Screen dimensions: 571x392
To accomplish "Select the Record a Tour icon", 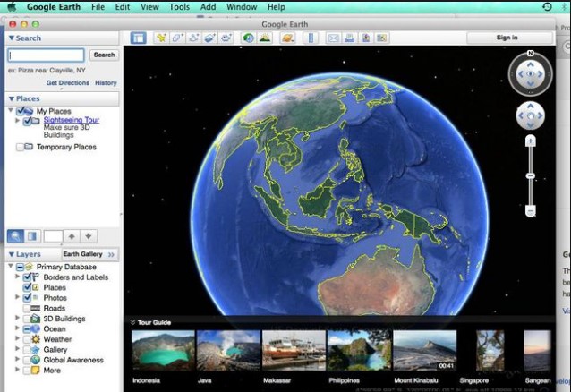I will click(x=226, y=38).
